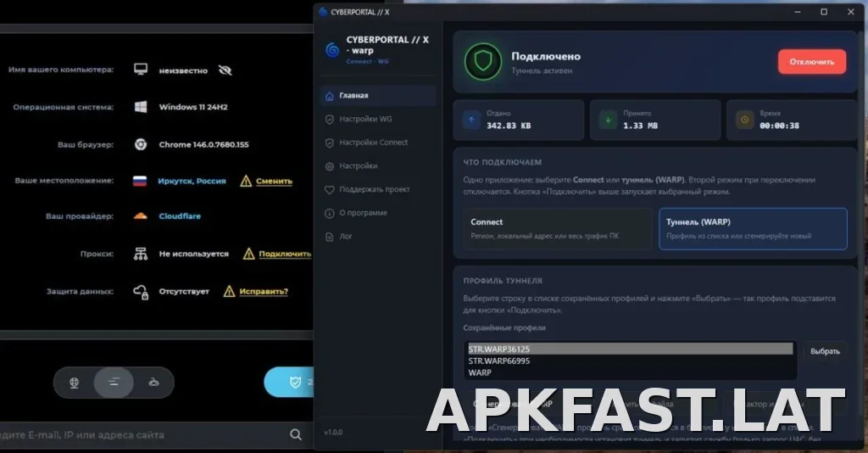Screen dimensions: 868x453
Task: Click the v1.0.0 version label
Action: point(333,432)
